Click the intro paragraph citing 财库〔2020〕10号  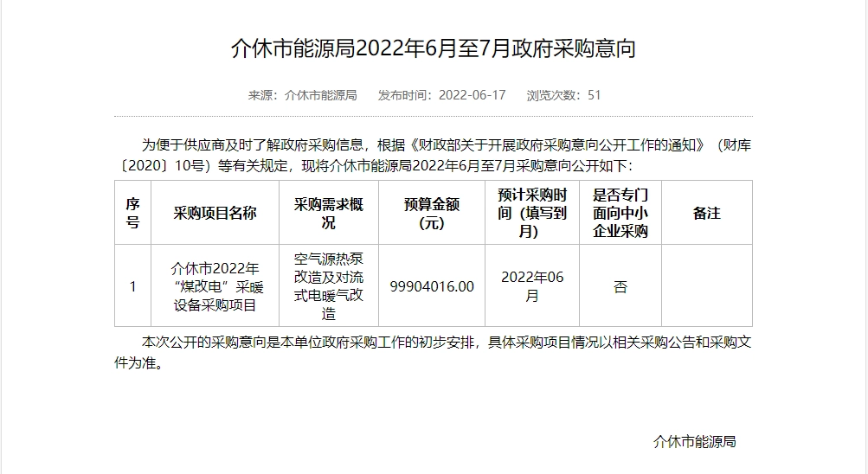[434, 155]
